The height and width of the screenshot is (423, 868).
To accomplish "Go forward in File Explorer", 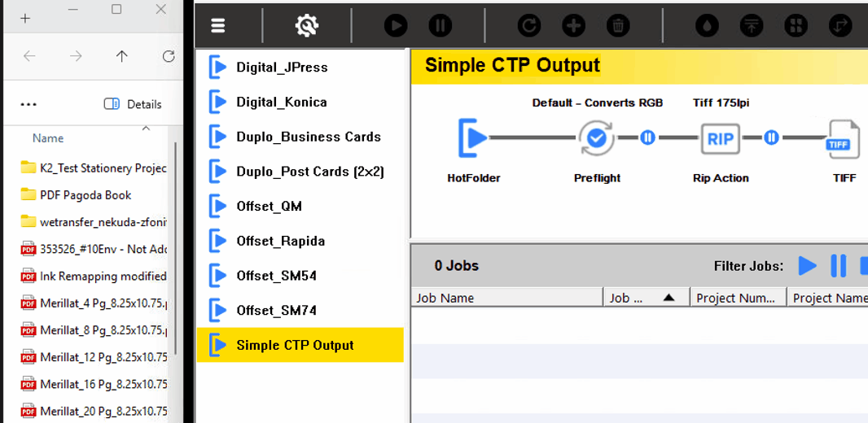I will pos(76,56).
